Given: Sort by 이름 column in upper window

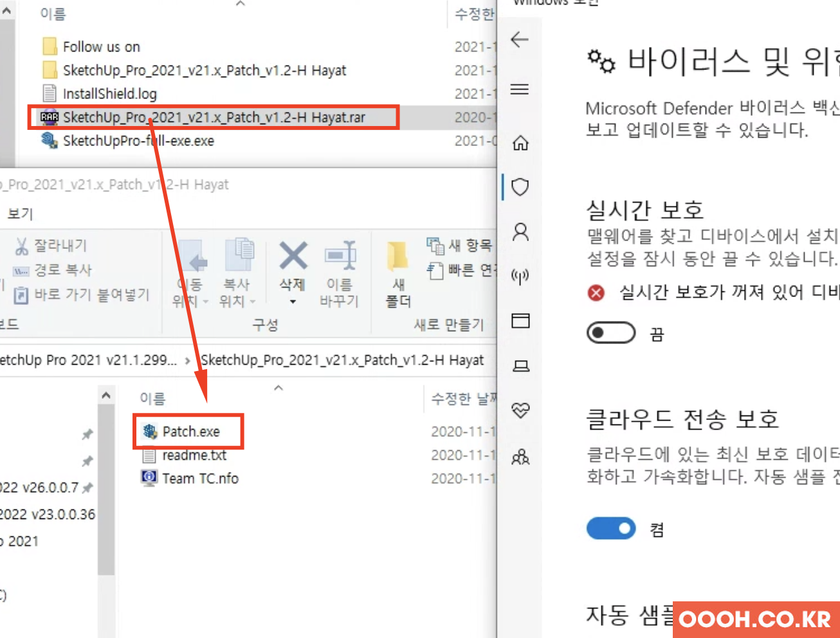Looking at the screenshot, I should pyautogui.click(x=53, y=14).
